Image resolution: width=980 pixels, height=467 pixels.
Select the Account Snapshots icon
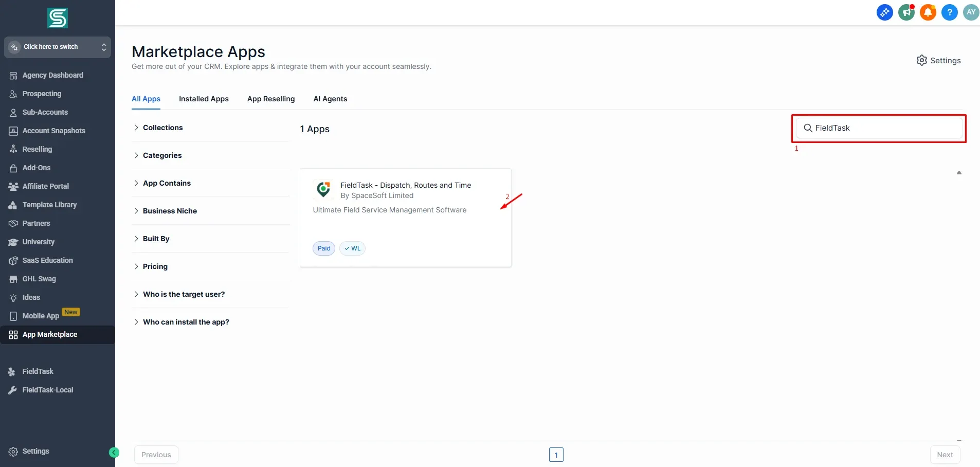tap(13, 131)
